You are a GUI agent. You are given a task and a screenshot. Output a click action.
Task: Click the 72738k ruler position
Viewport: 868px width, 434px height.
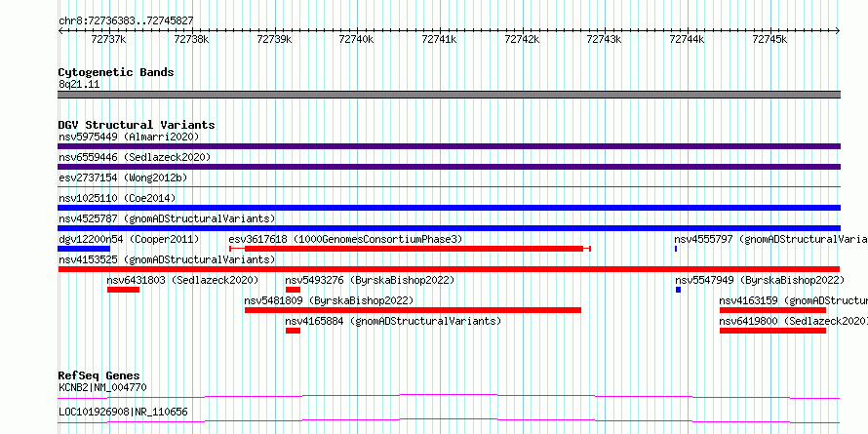pyautogui.click(x=191, y=39)
